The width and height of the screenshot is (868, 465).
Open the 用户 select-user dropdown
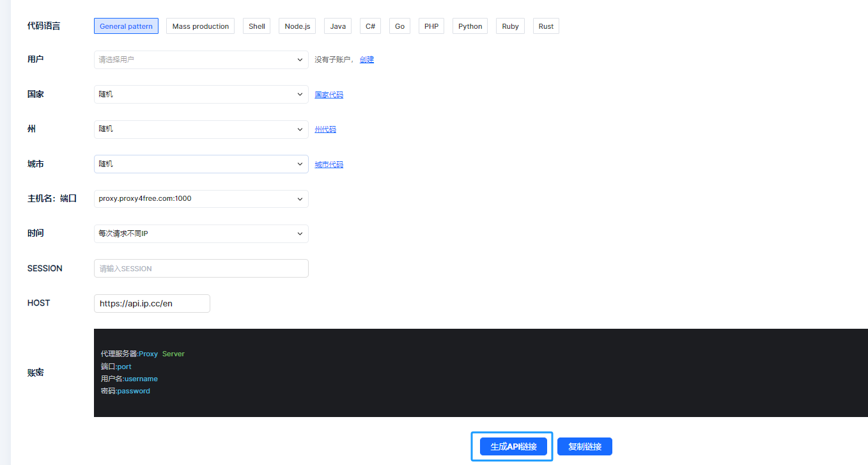coord(201,59)
